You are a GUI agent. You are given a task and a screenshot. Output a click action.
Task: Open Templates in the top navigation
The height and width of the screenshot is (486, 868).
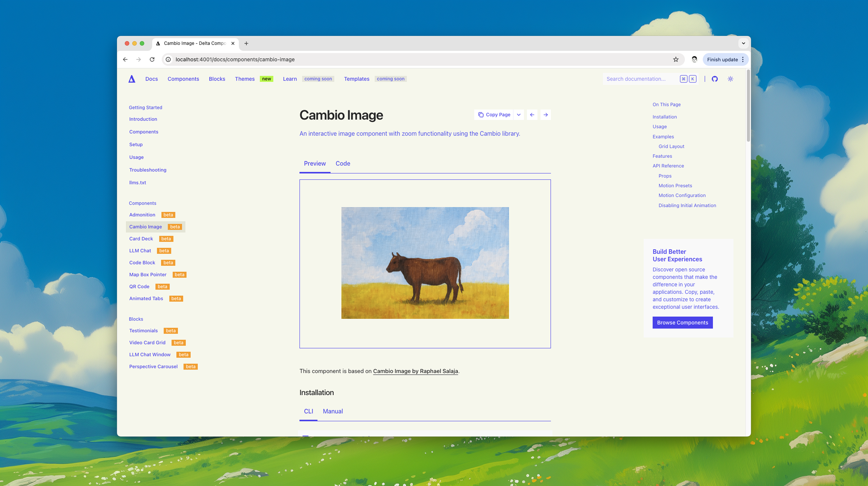tap(356, 79)
